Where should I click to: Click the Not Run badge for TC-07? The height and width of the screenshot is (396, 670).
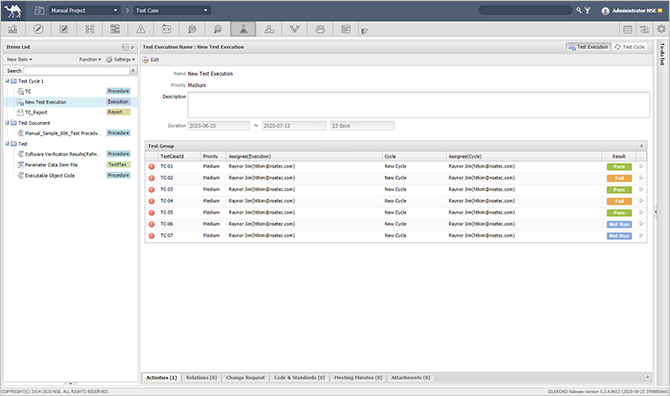tap(619, 236)
